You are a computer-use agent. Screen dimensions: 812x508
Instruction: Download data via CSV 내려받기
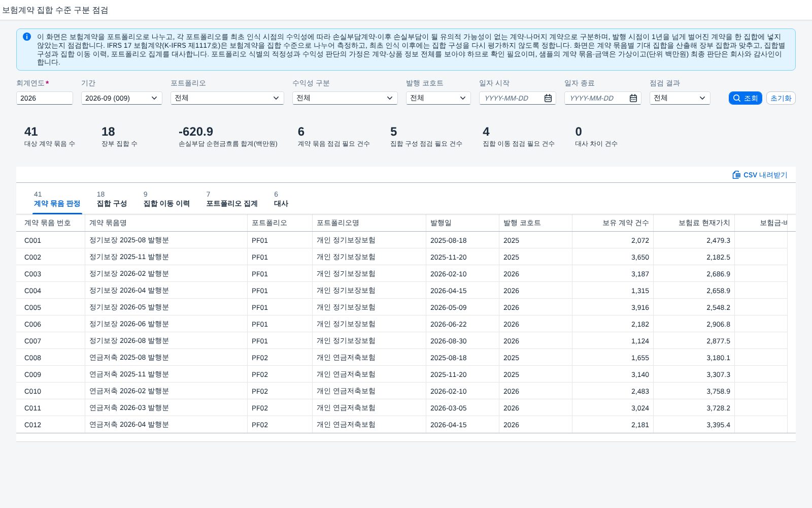point(760,175)
